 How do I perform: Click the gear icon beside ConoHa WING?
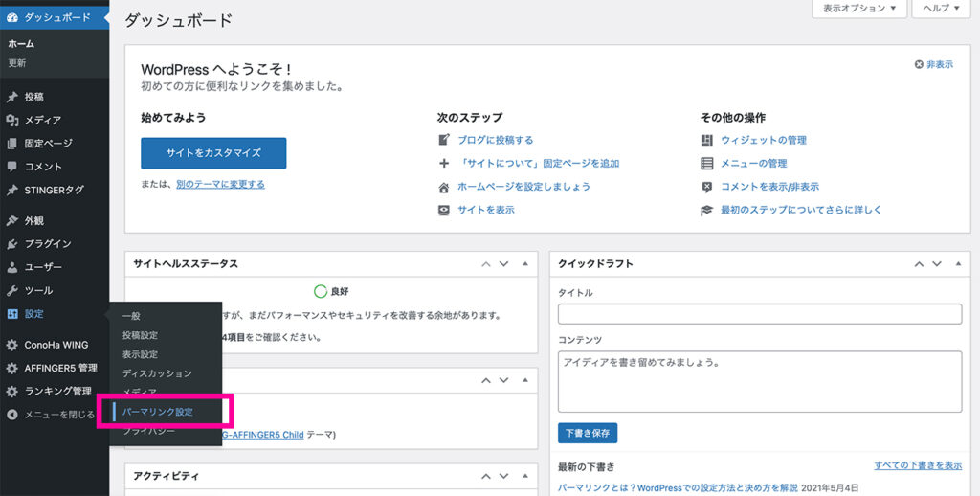11,345
